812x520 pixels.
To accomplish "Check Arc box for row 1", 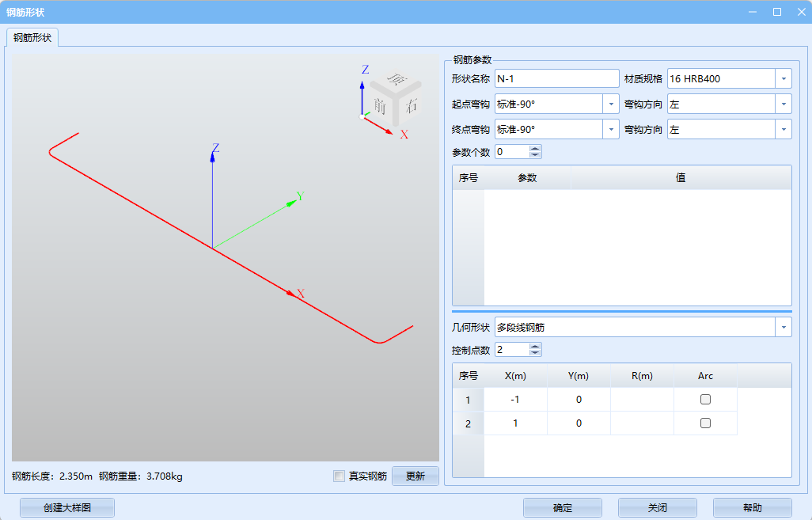I will (x=705, y=400).
